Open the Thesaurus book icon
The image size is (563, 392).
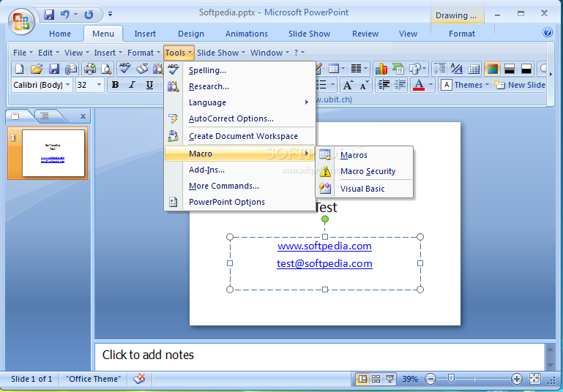[142, 69]
